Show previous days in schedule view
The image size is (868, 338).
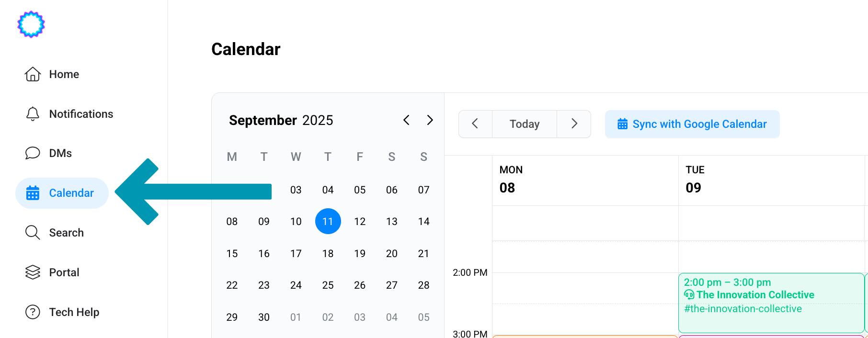click(475, 124)
